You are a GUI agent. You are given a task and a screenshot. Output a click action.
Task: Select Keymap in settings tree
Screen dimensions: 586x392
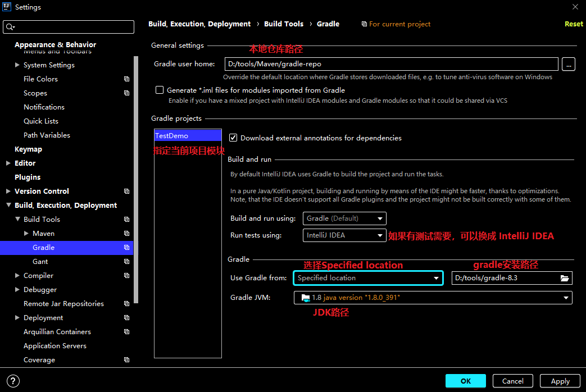(29, 149)
